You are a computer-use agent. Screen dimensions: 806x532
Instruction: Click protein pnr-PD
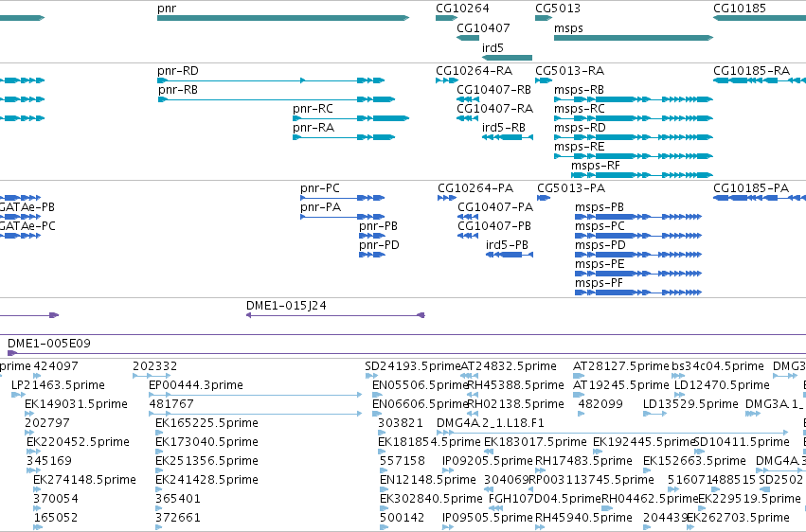(372, 256)
